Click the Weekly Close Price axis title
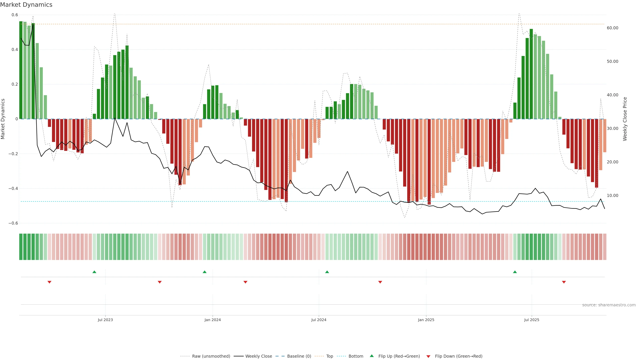 click(625, 119)
